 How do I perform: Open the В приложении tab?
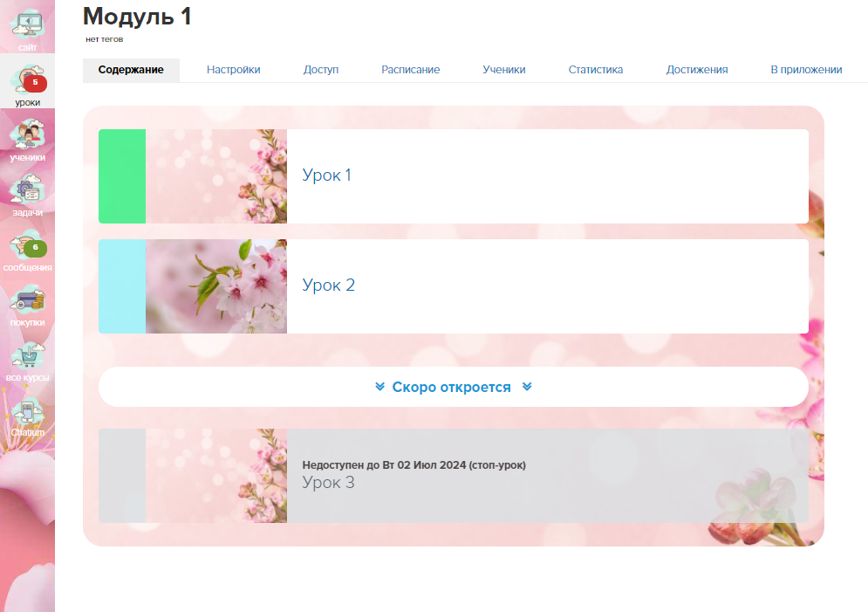click(x=806, y=70)
